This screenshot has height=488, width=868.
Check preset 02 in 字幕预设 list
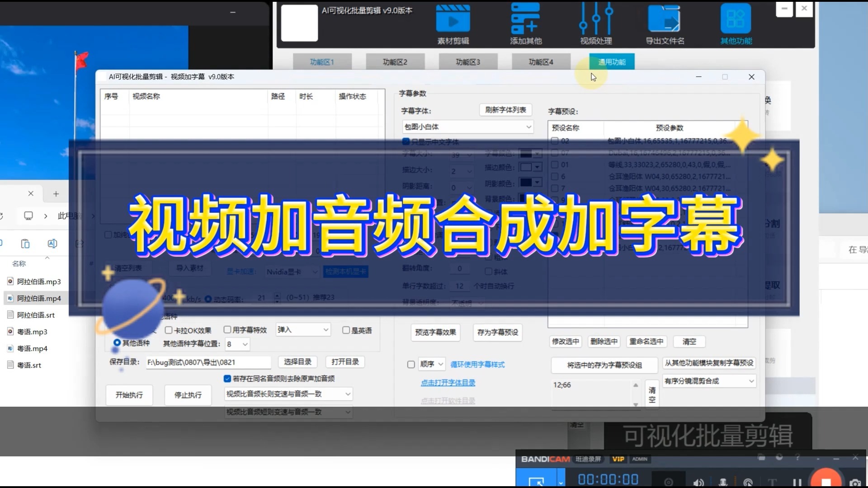point(555,141)
